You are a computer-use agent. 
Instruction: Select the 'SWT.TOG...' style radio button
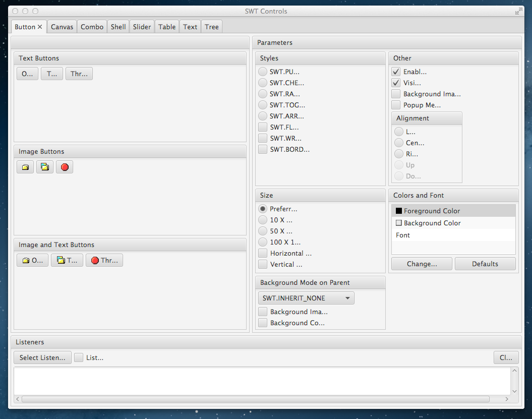263,105
